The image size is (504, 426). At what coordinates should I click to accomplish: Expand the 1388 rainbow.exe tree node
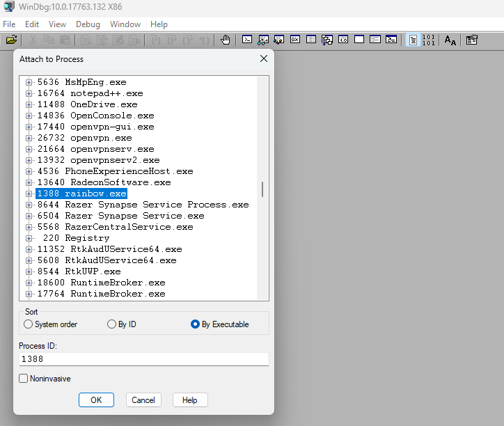click(29, 194)
